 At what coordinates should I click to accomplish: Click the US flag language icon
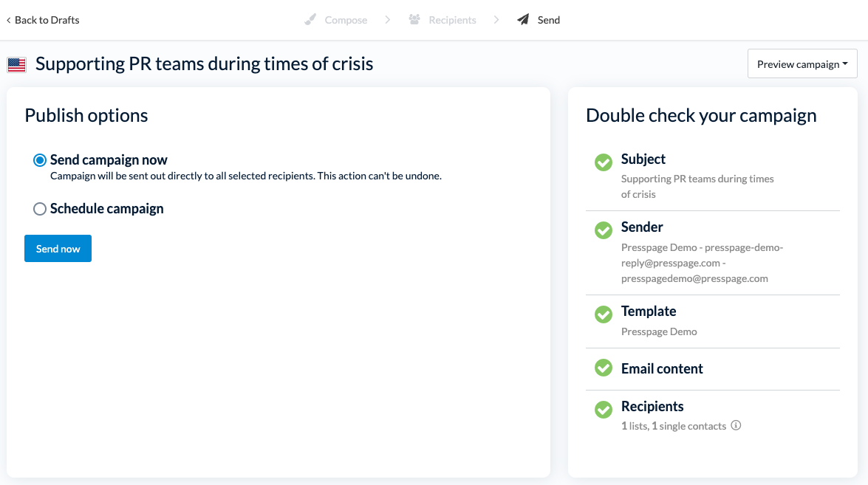(x=17, y=65)
